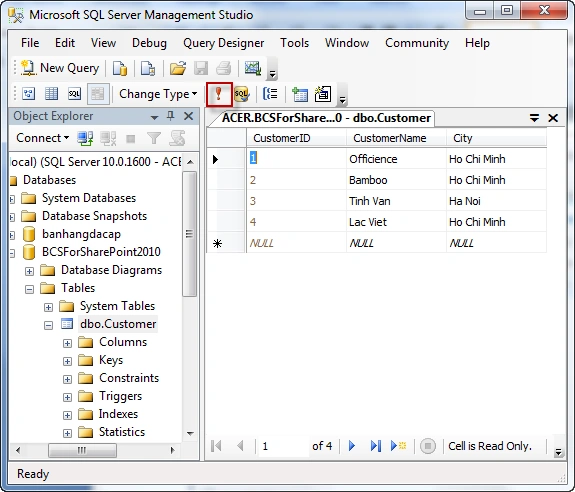Click the Disconnect icon in Object Explorer
The height and width of the screenshot is (492, 575).
pyautogui.click(x=108, y=138)
